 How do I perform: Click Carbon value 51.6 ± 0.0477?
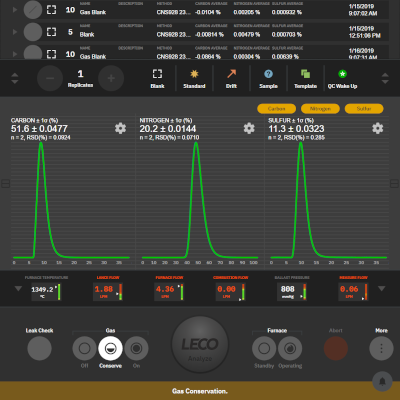click(39, 129)
